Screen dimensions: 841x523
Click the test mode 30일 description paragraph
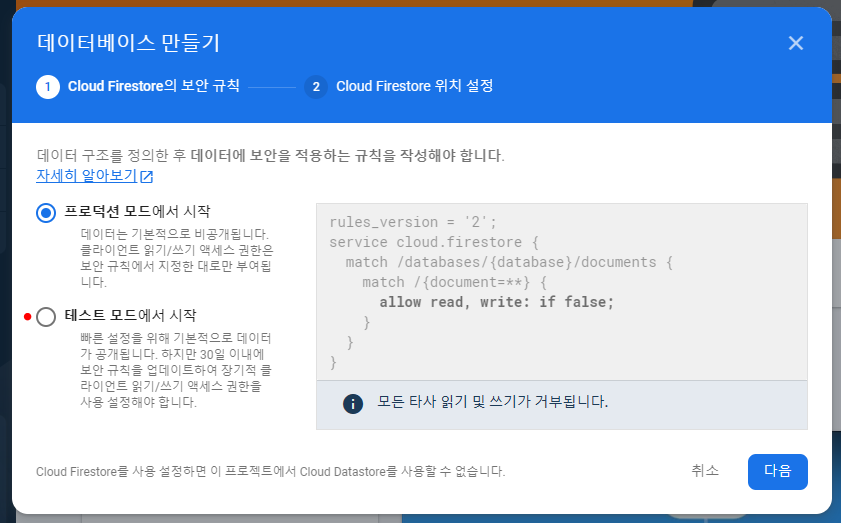click(x=176, y=370)
